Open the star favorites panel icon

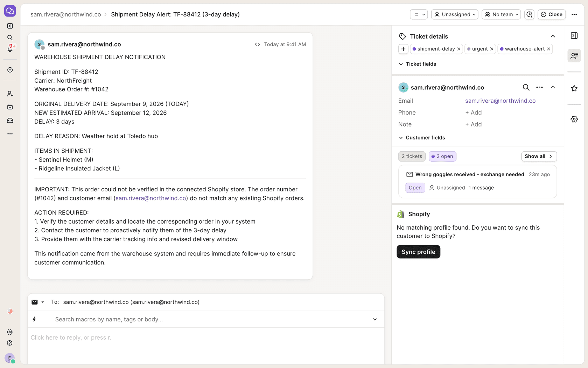(574, 88)
